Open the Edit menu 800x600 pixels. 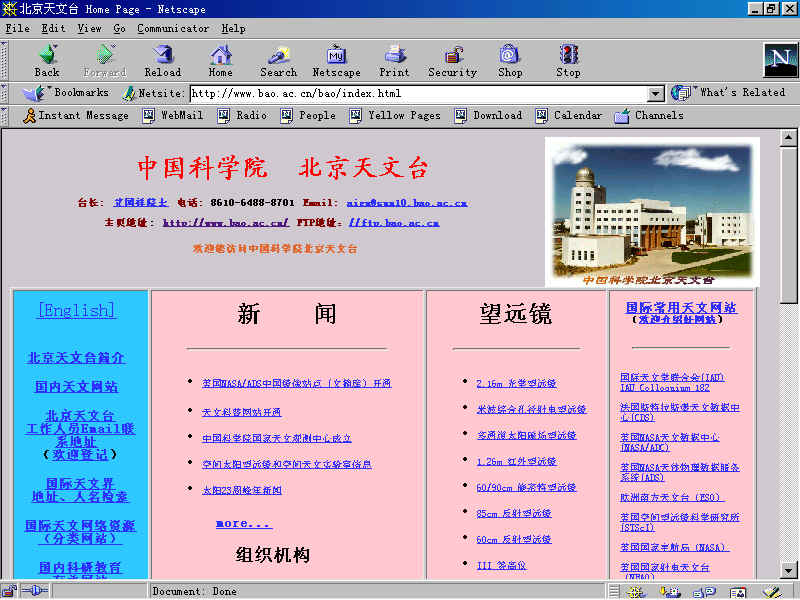click(x=54, y=29)
